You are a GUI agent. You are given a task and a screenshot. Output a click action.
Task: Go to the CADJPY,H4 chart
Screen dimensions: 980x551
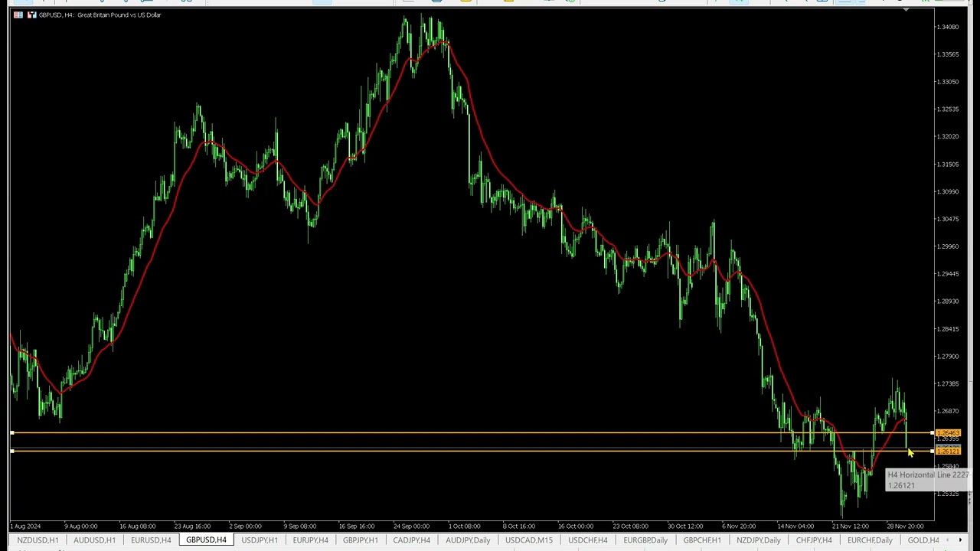[411, 540]
